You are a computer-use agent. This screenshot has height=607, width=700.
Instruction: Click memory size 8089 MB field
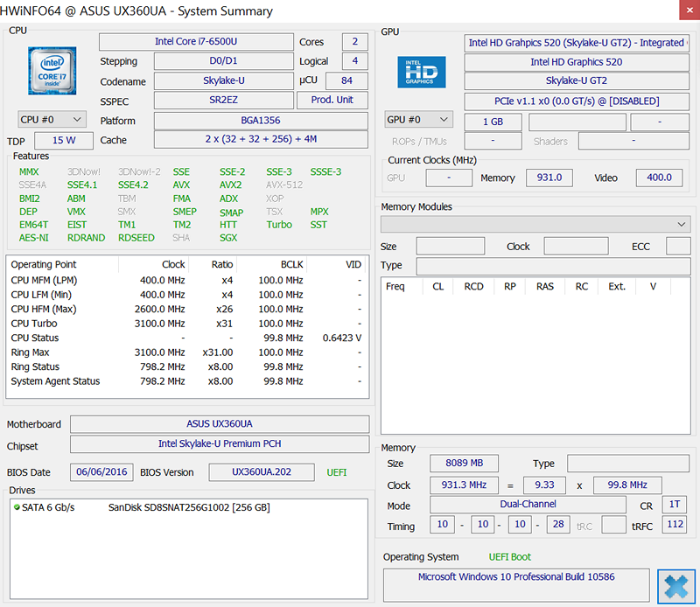pyautogui.click(x=465, y=464)
